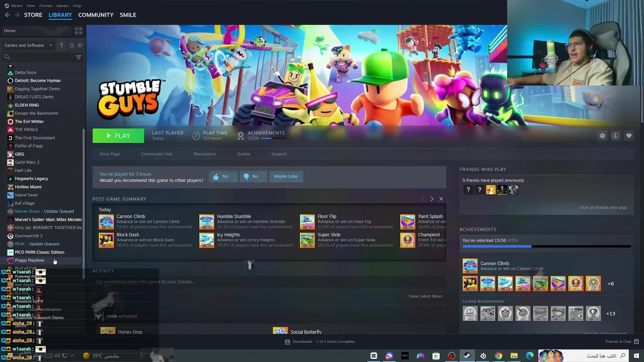
Task: Expand Games and Software dropdown
Action: (28, 45)
